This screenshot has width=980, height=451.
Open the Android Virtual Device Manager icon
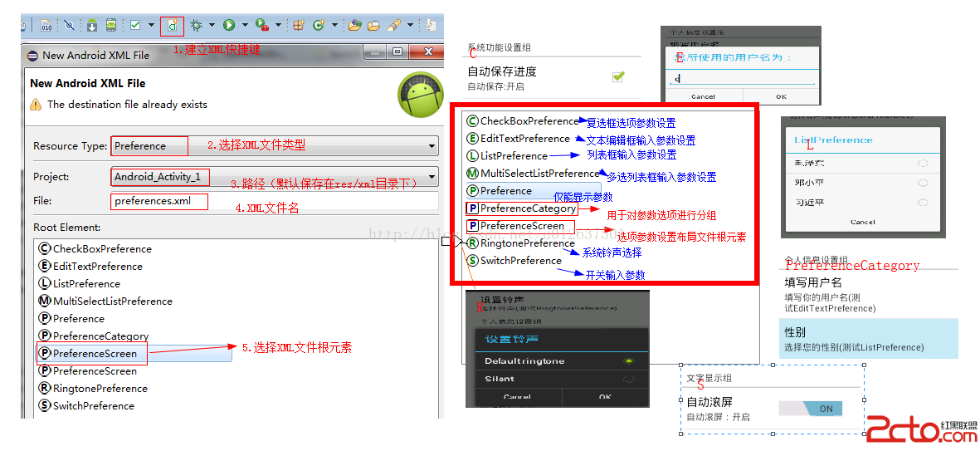click(x=110, y=26)
